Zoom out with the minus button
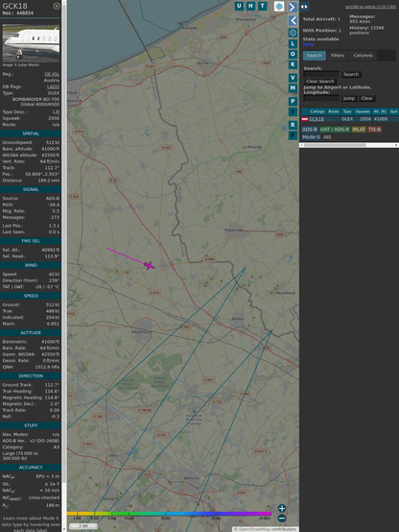Viewport: 399px width, 532px height. (282, 519)
